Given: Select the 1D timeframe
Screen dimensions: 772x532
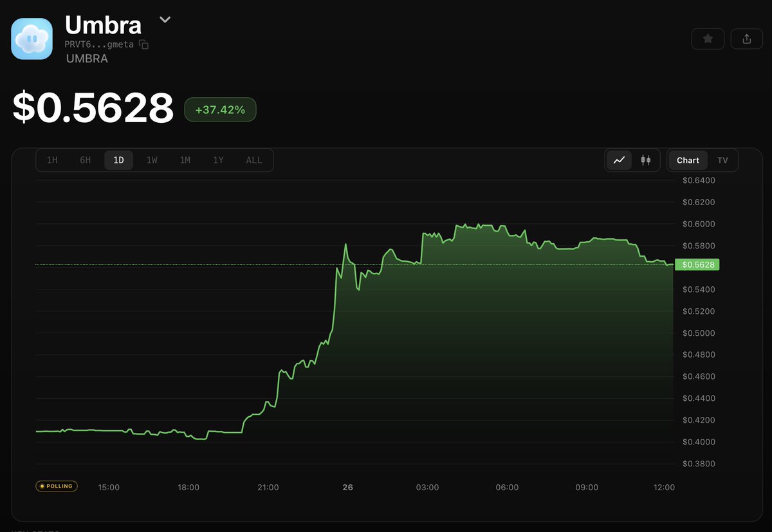Looking at the screenshot, I should pos(118,160).
